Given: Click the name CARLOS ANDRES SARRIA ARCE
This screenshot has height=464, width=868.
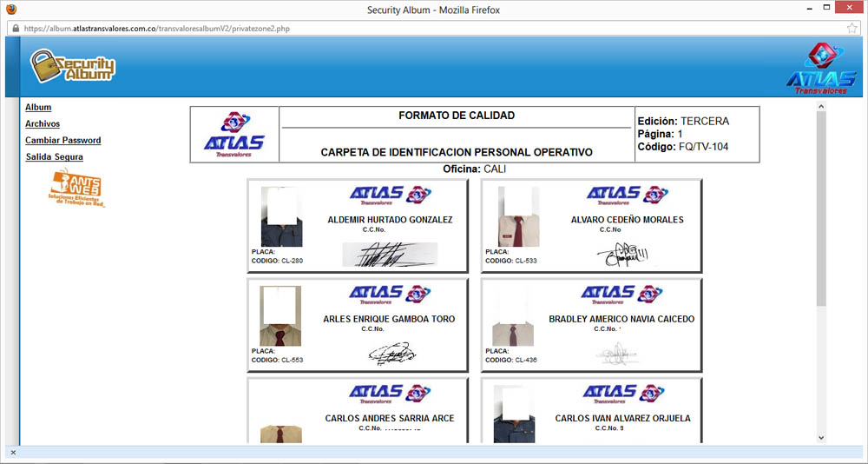Looking at the screenshot, I should tap(390, 419).
